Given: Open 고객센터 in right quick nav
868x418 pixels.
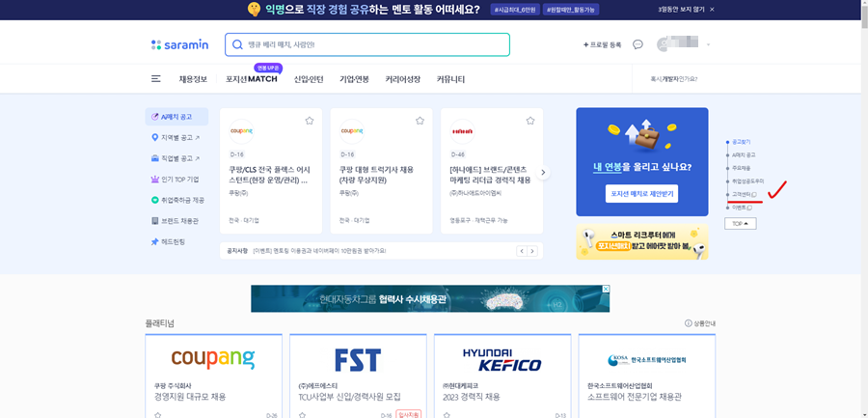Looking at the screenshot, I should [744, 195].
